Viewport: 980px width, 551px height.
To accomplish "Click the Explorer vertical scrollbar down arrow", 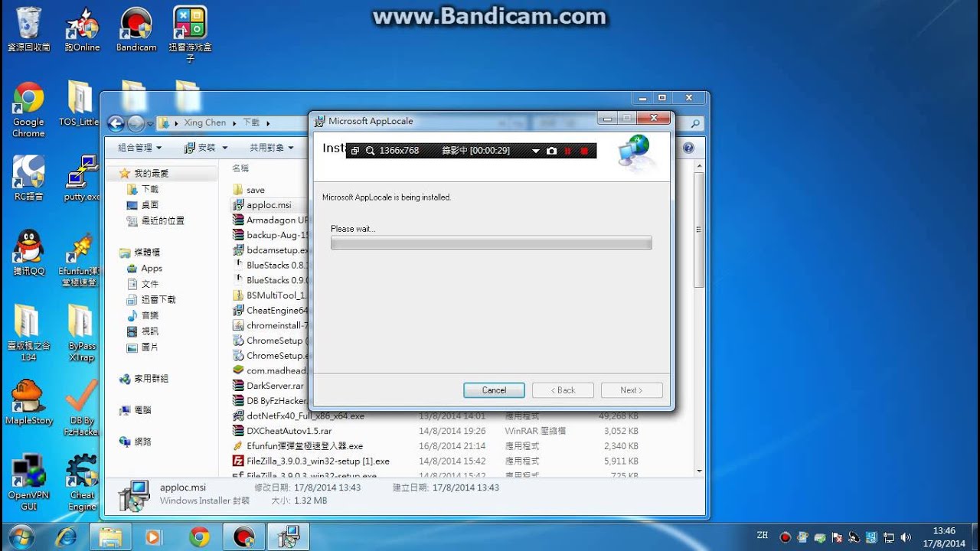I will pyautogui.click(x=699, y=471).
